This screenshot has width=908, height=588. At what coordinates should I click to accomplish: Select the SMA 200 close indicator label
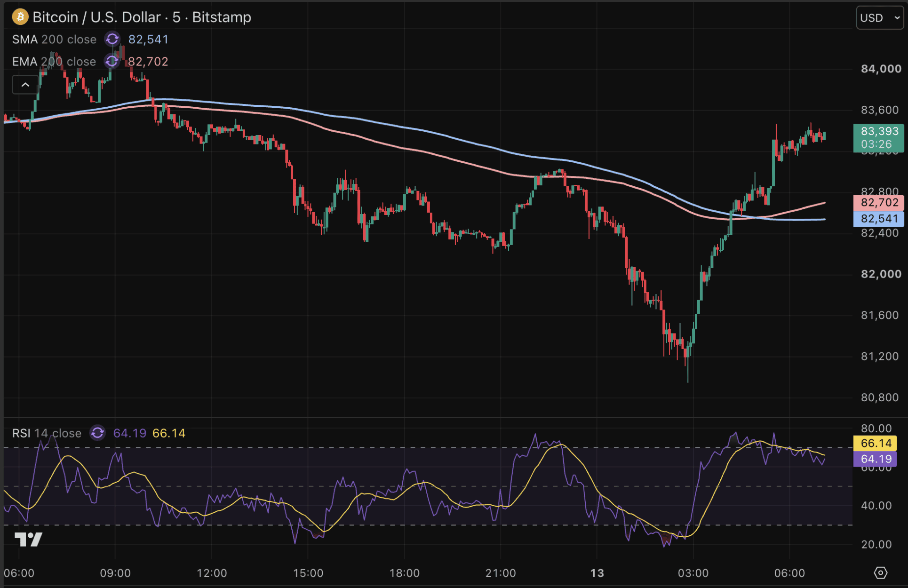(54, 39)
